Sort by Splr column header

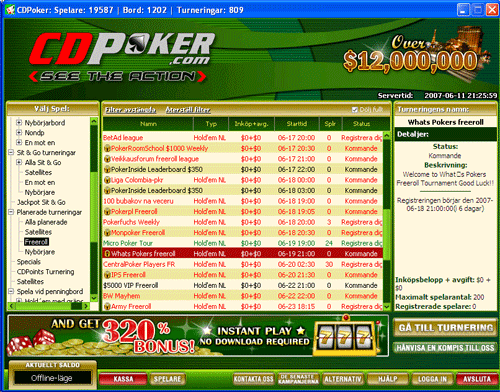click(330, 124)
